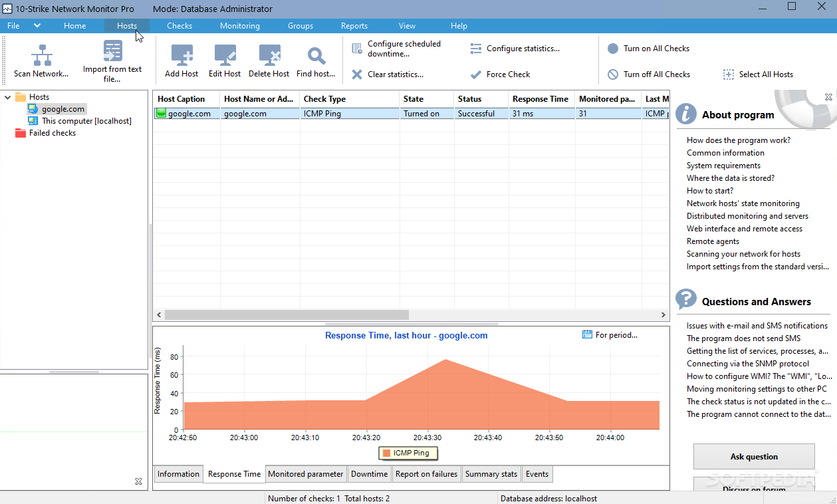Open the How does the program work? link
The height and width of the screenshot is (504, 837).
(739, 140)
